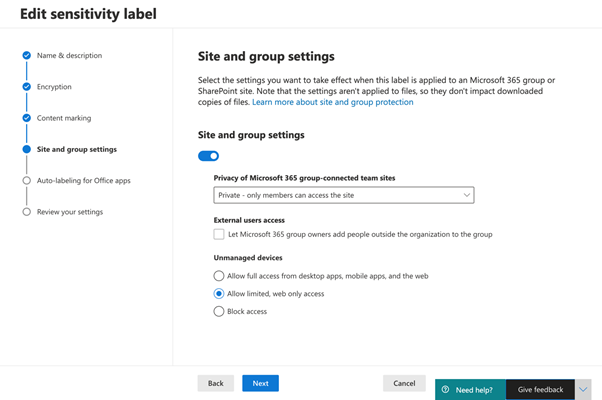This screenshot has height=400, width=602.
Task: Turn off the Site and group settings toggle
Action: pos(208,156)
